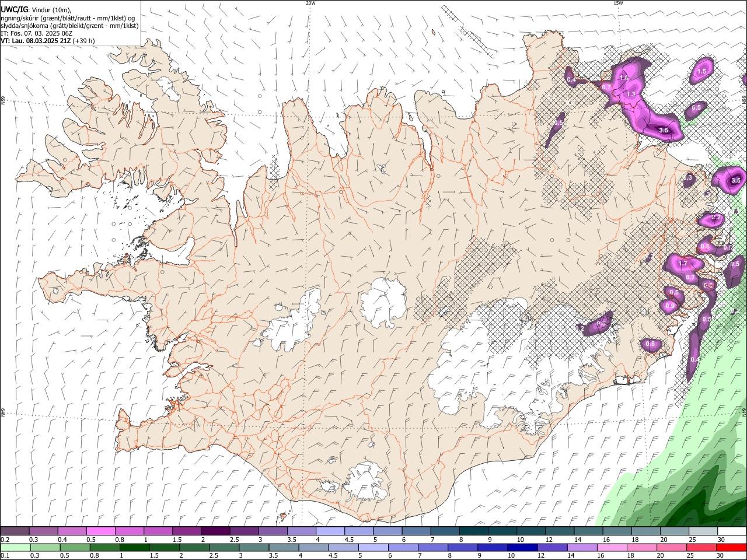Click the 0.2 snowfall value on the map
Screen dimensions: 747x560
point(580,329)
